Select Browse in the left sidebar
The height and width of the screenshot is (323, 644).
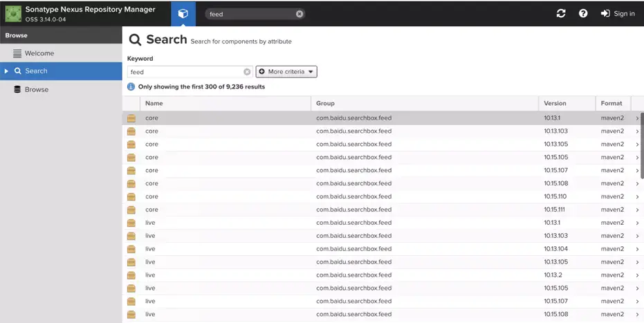tap(36, 89)
